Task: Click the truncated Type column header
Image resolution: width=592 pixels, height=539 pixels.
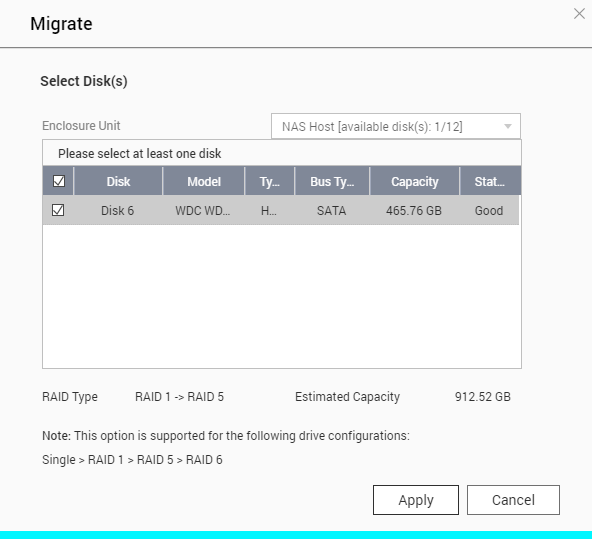Action: coord(270,181)
